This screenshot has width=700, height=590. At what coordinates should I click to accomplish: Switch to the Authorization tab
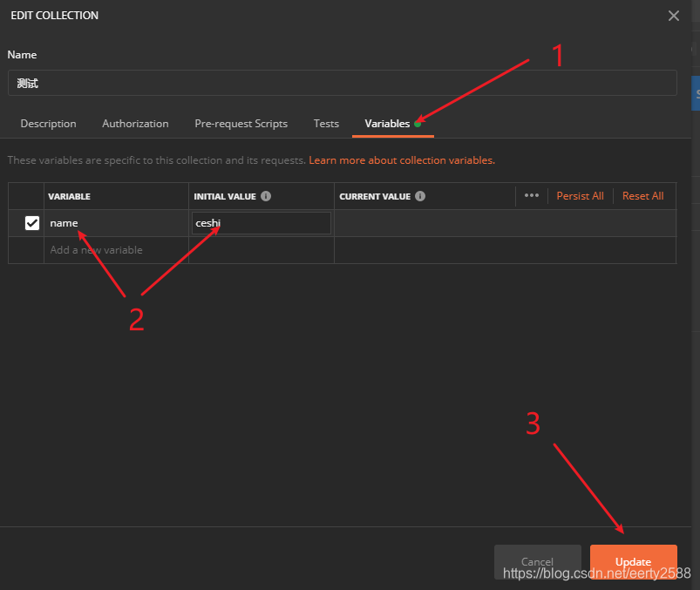[x=135, y=124]
